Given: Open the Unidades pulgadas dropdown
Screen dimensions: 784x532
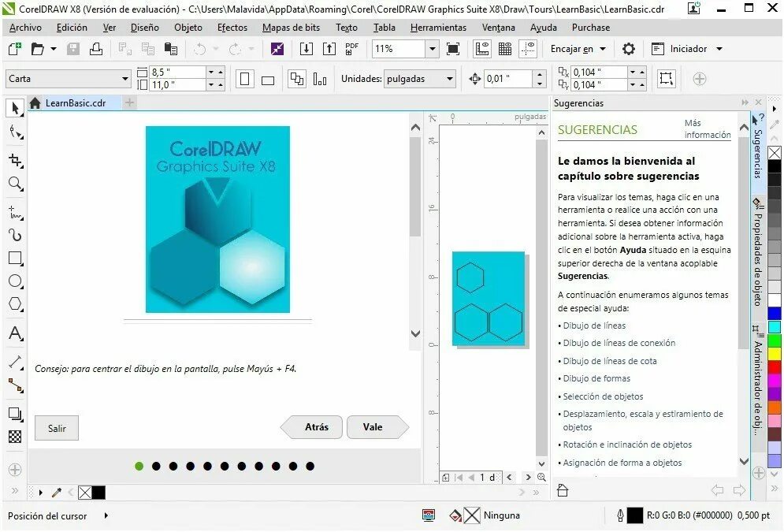Looking at the screenshot, I should click(449, 79).
